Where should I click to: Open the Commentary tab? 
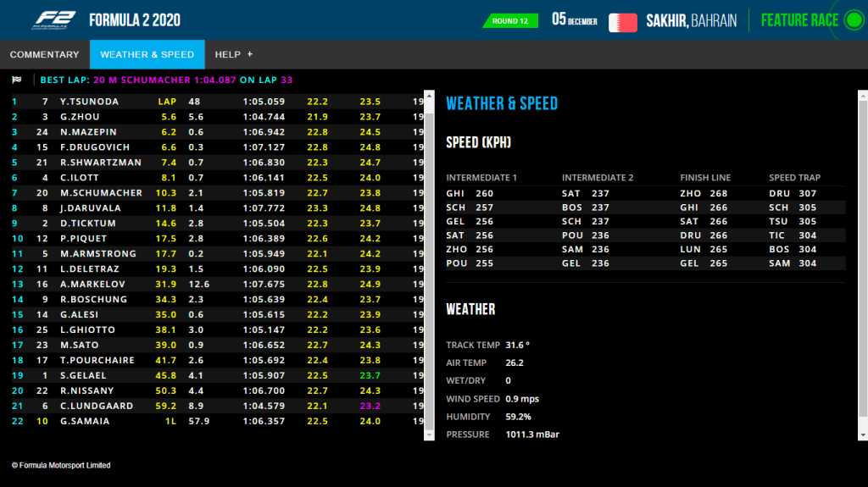(44, 54)
